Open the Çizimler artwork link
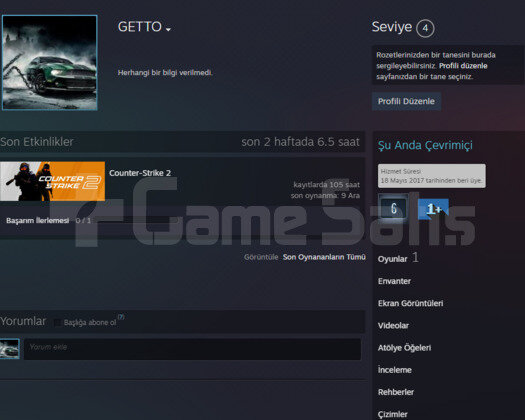The width and height of the screenshot is (525, 420). 392,414
